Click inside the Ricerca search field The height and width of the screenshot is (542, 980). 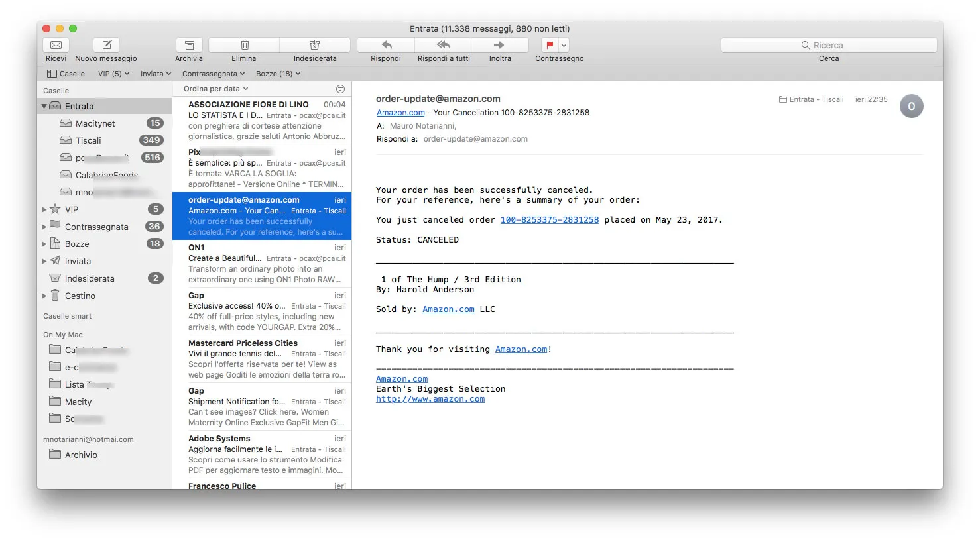(x=827, y=44)
